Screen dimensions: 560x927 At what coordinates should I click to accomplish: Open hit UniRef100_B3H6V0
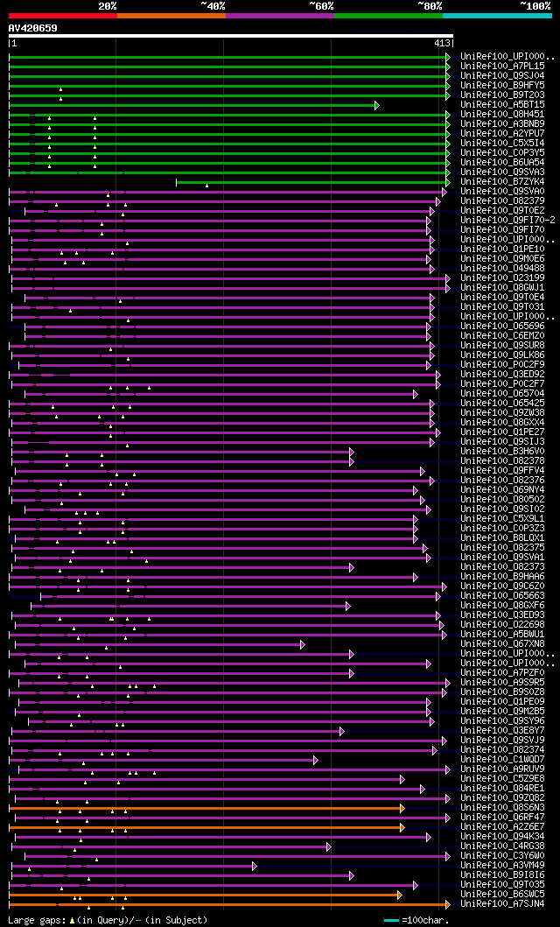[x=503, y=451]
